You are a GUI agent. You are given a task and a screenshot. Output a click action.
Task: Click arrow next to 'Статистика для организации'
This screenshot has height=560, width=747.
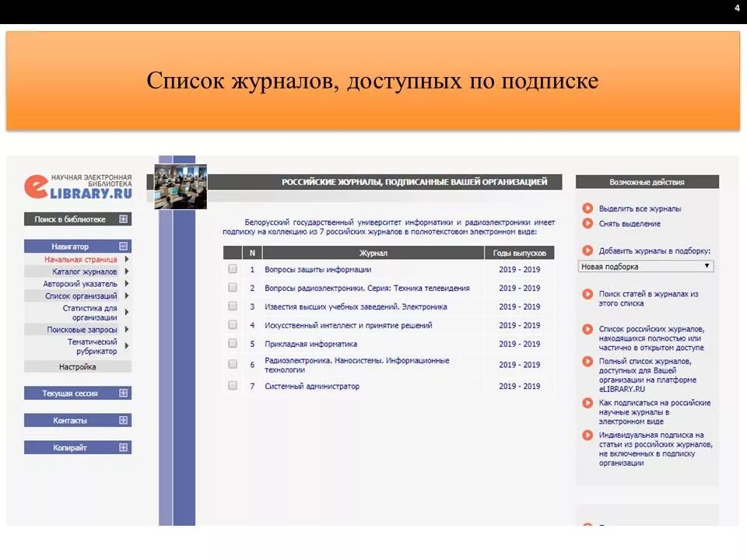127,313
